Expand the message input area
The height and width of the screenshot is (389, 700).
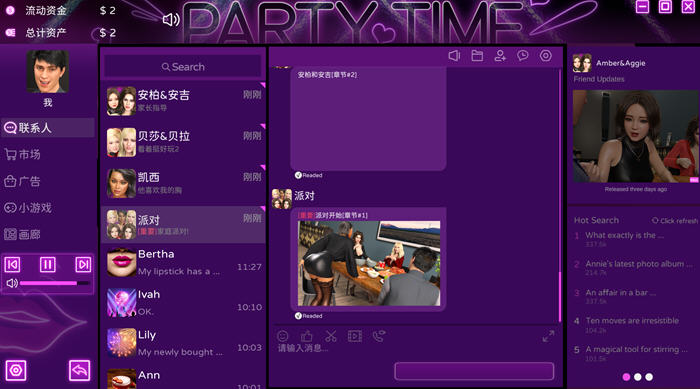click(x=548, y=336)
